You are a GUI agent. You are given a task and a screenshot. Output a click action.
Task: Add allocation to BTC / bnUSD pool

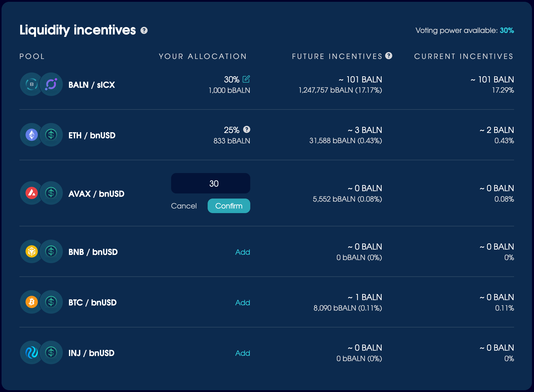pos(242,303)
